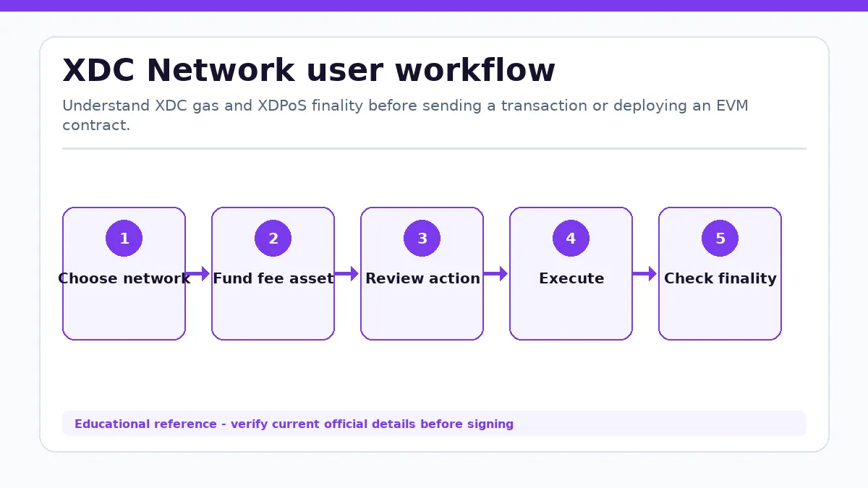Select the "Fund fee asset" step card
Viewport: 868px width, 488px height.
(273, 273)
